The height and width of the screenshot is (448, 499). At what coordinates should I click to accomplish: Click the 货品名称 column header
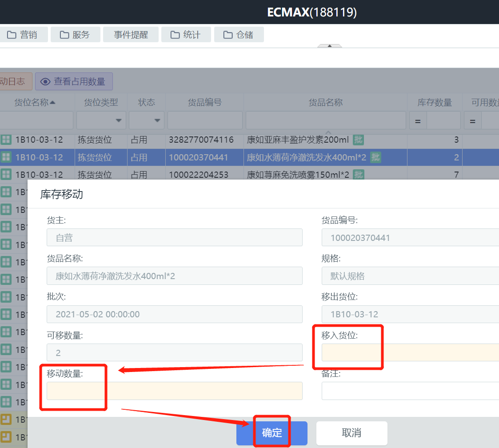[326, 102]
